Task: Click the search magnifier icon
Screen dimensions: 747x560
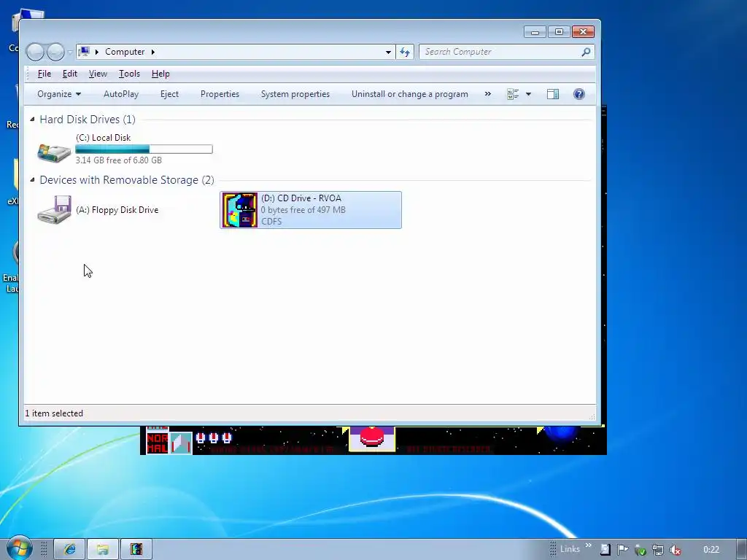Action: pos(586,52)
